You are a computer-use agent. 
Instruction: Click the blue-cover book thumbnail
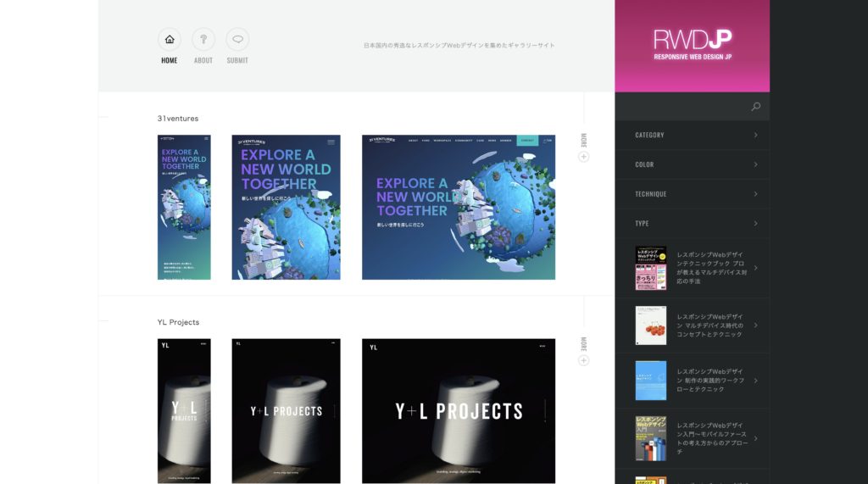pos(651,381)
